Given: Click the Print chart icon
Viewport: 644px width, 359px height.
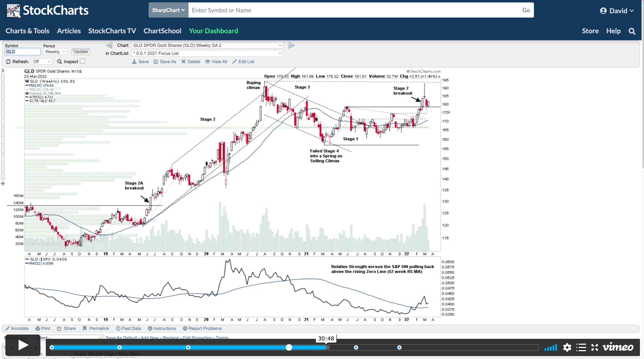Looking at the screenshot, I should click(38, 328).
